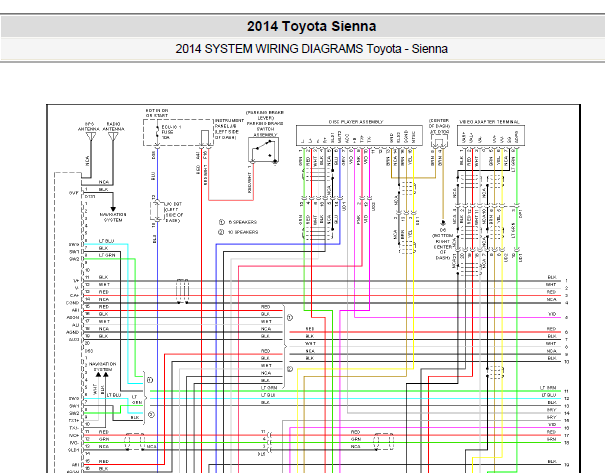Click "LT BRN" label at right-edge line 11
Viewport: 605px width, 473px height.
(548, 388)
